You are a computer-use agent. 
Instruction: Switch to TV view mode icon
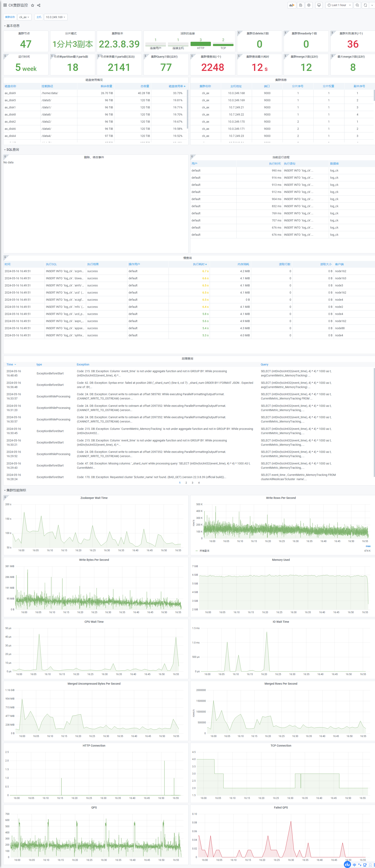[x=319, y=5]
